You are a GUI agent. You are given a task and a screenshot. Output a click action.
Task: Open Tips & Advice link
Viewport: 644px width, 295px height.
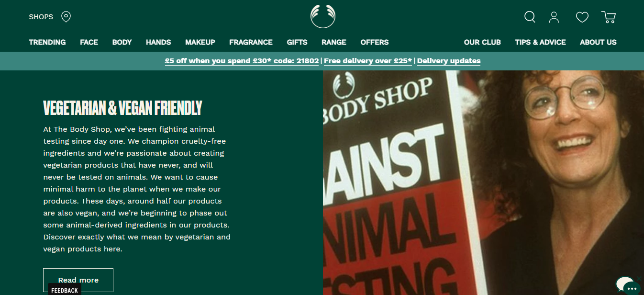540,42
